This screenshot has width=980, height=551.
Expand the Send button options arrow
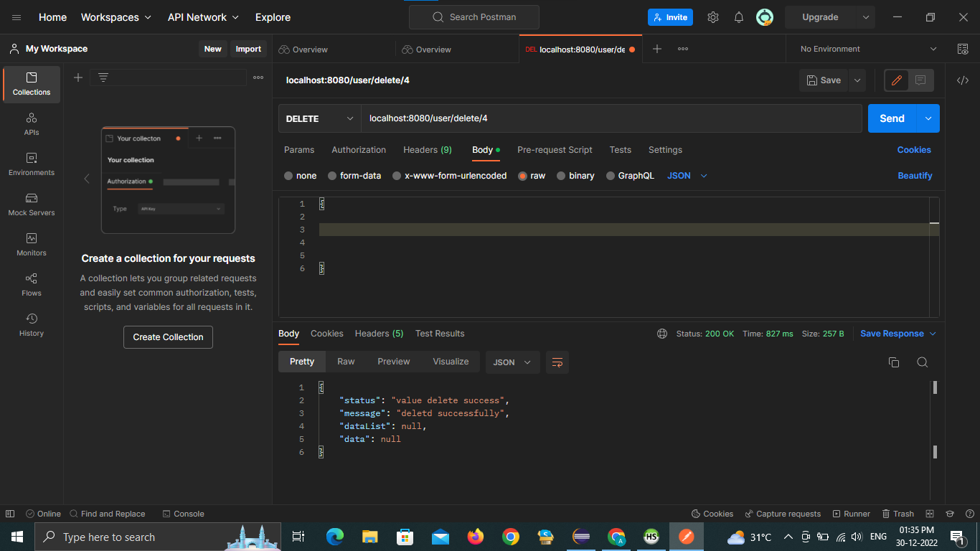[x=928, y=118]
